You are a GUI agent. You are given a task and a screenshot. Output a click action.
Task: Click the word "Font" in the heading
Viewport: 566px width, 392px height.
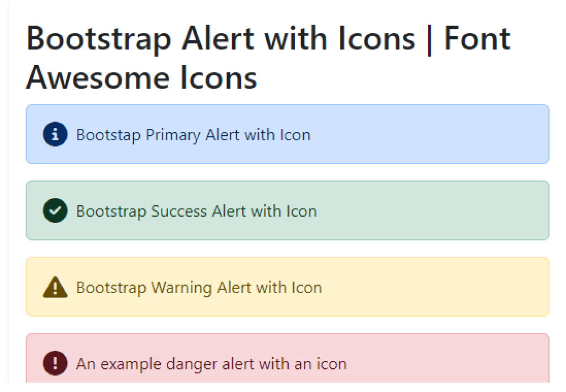(x=477, y=40)
